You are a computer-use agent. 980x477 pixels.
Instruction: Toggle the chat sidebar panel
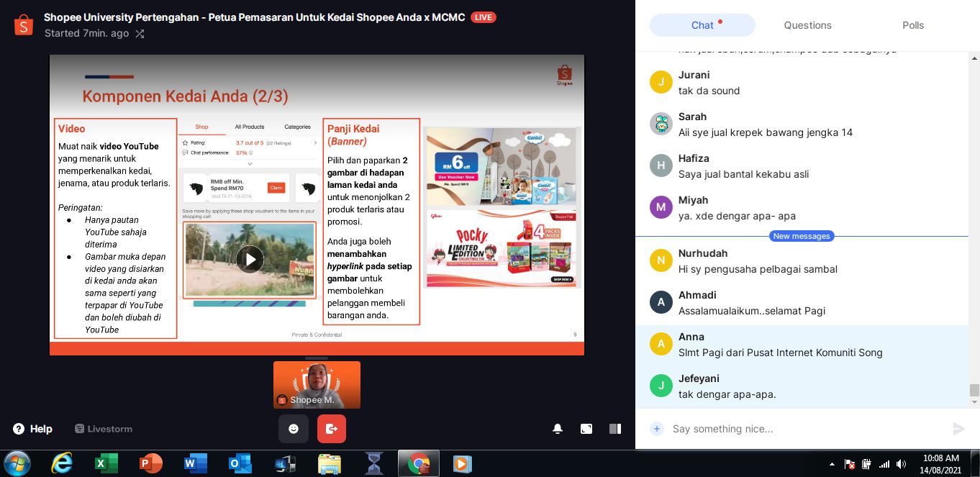[x=615, y=429]
